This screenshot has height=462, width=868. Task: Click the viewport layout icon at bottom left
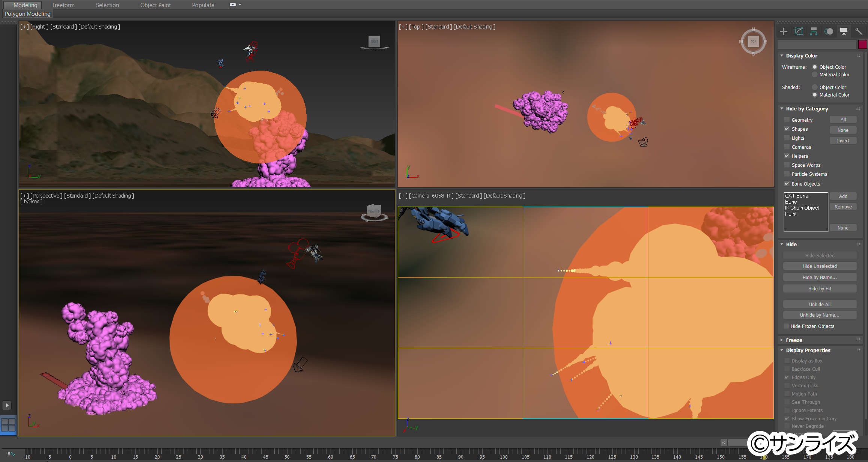tap(8, 425)
